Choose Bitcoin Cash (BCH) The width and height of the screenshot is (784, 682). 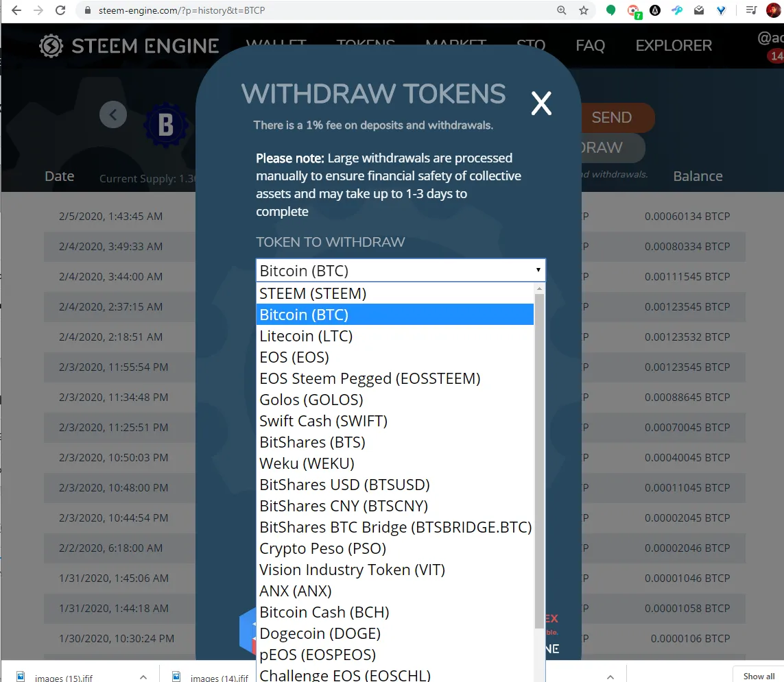tap(394, 611)
